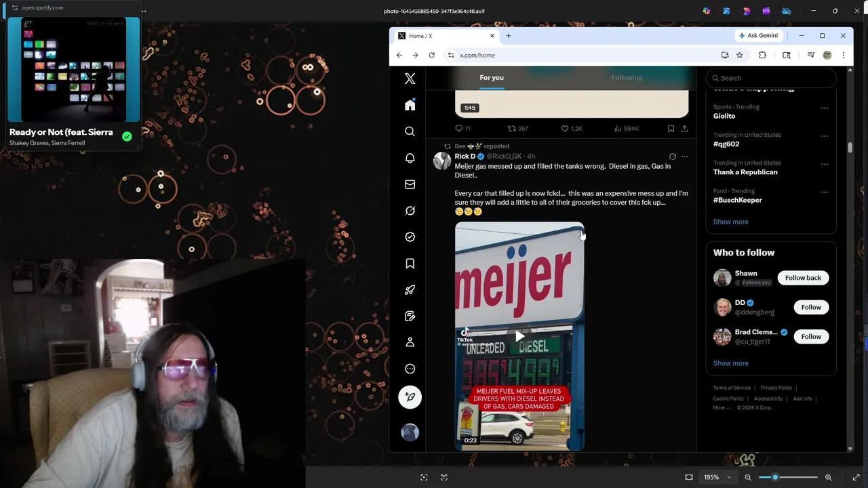The height and width of the screenshot is (488, 868).
Task: Open Chrome extensions puzzle icon
Action: click(x=762, y=55)
